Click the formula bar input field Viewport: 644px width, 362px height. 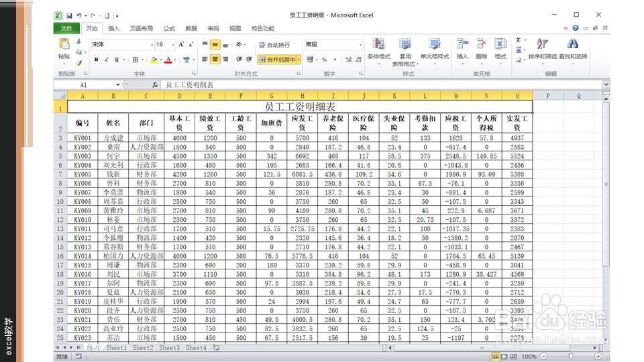(x=382, y=84)
